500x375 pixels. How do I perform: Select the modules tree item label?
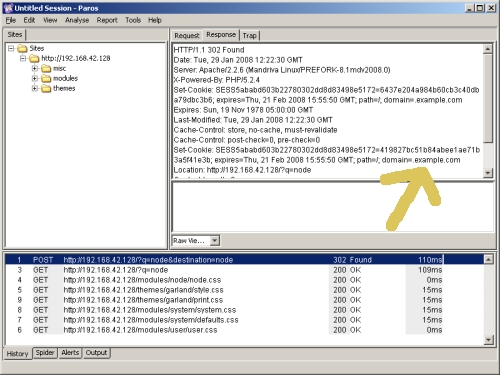tap(65, 78)
